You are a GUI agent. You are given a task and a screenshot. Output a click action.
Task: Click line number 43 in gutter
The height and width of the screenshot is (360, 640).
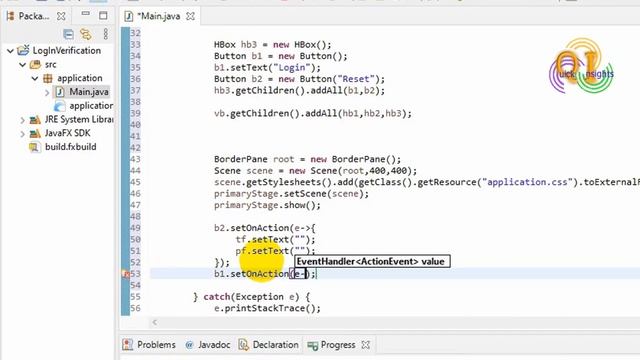(x=135, y=159)
